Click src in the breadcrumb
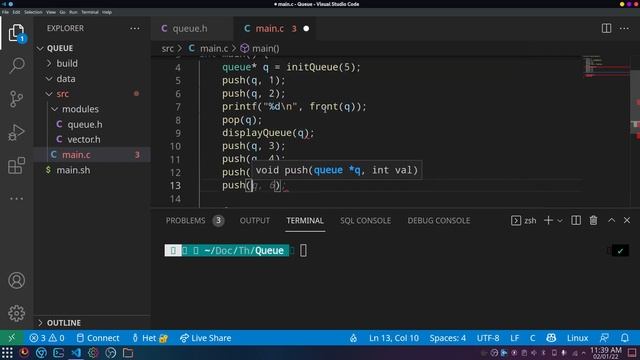The width and height of the screenshot is (640, 360). coord(167,49)
